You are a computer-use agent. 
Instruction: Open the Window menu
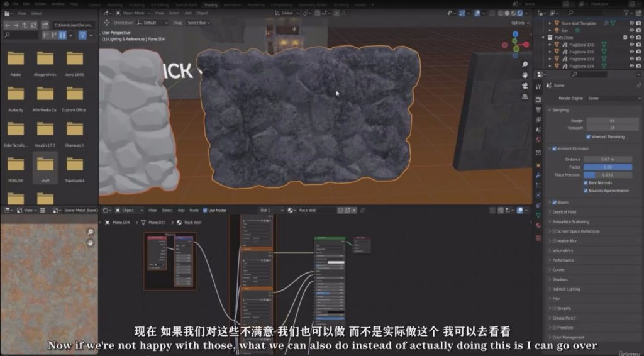click(x=58, y=4)
